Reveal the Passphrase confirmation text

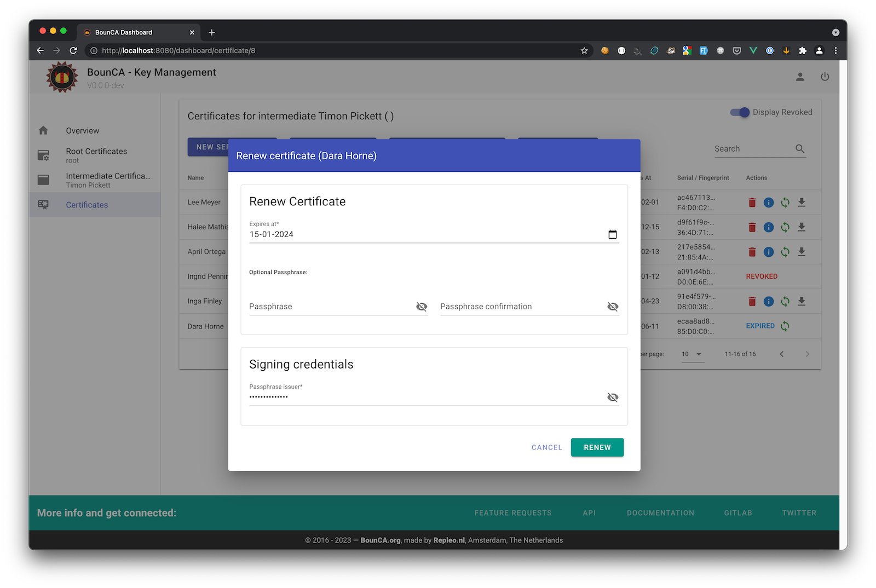pyautogui.click(x=613, y=307)
